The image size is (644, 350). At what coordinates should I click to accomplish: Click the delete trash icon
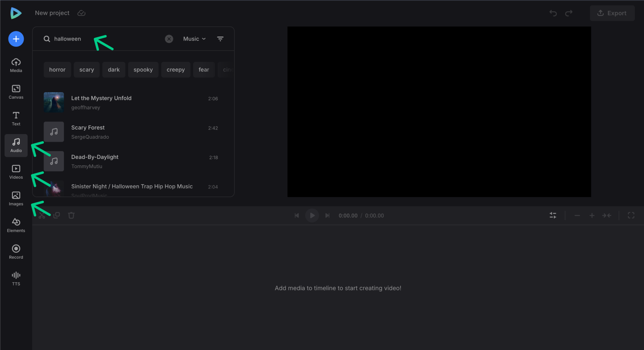71,215
